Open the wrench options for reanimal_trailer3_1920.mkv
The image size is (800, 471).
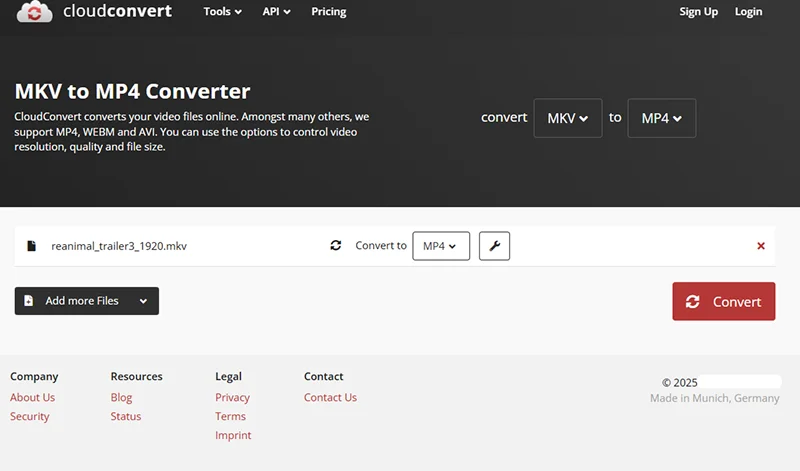click(x=494, y=246)
